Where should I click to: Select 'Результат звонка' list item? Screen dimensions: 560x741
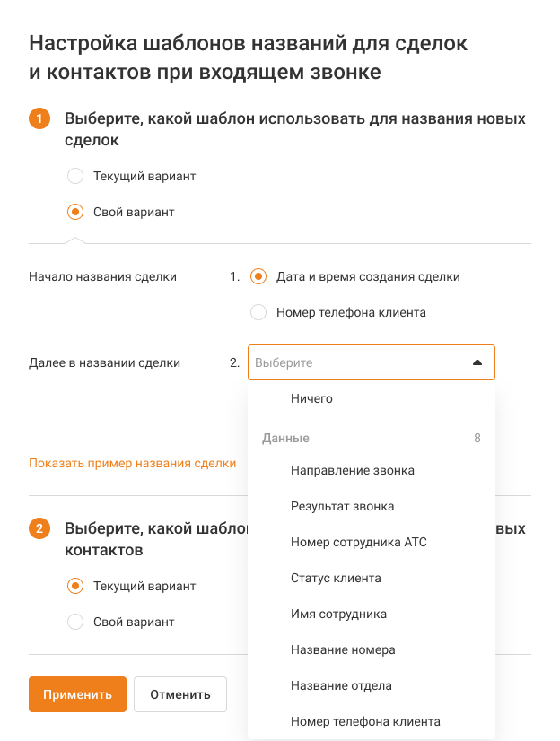343,506
